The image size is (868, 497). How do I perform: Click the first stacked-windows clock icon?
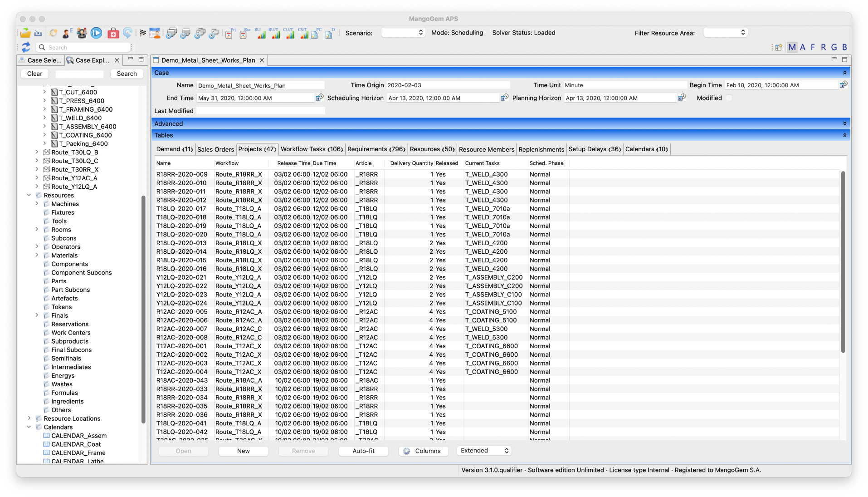171,33
